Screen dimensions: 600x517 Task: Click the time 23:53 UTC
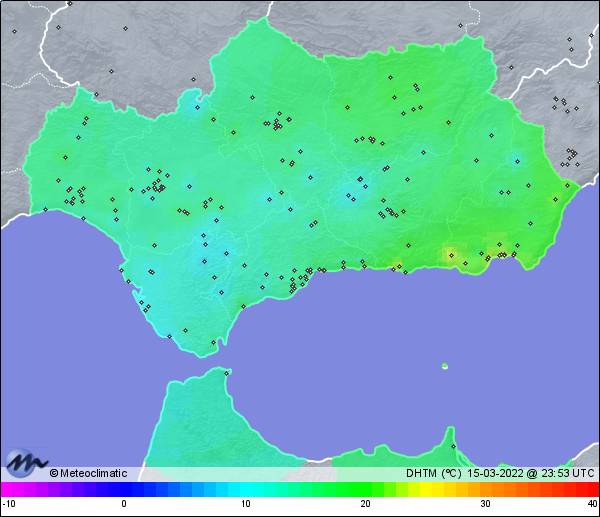click(x=568, y=473)
